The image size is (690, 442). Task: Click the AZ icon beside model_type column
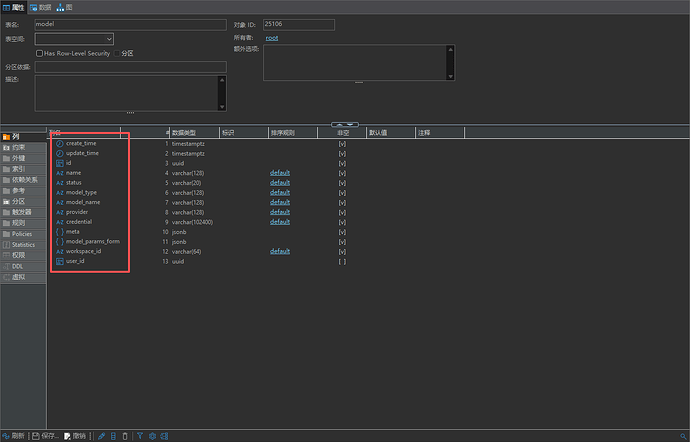pos(60,192)
